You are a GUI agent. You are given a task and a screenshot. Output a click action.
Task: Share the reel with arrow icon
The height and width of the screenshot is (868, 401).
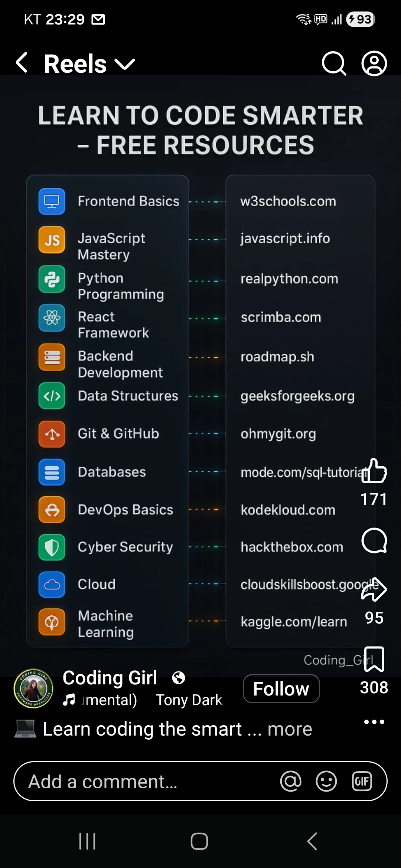pyautogui.click(x=374, y=589)
